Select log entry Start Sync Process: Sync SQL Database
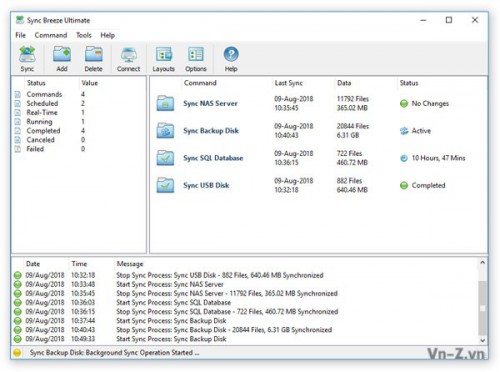This screenshot has height=372, width=500. (173, 303)
